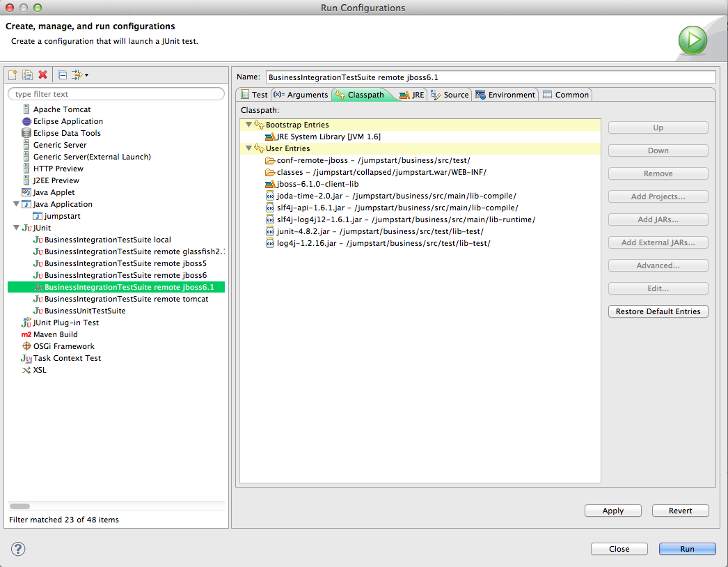The height and width of the screenshot is (567, 728).
Task: Click Restore Default Entries button
Action: [658, 311]
